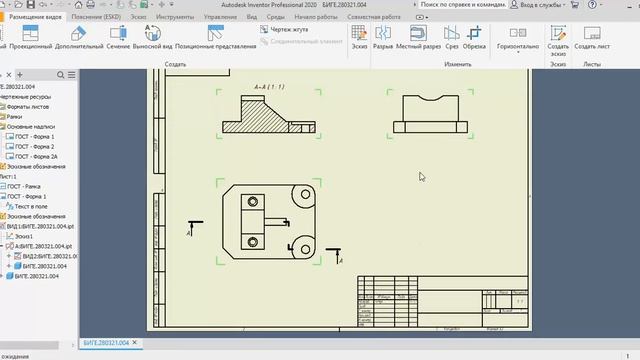Select Основные надписи folder
The height and width of the screenshot is (360, 640).
(31, 127)
